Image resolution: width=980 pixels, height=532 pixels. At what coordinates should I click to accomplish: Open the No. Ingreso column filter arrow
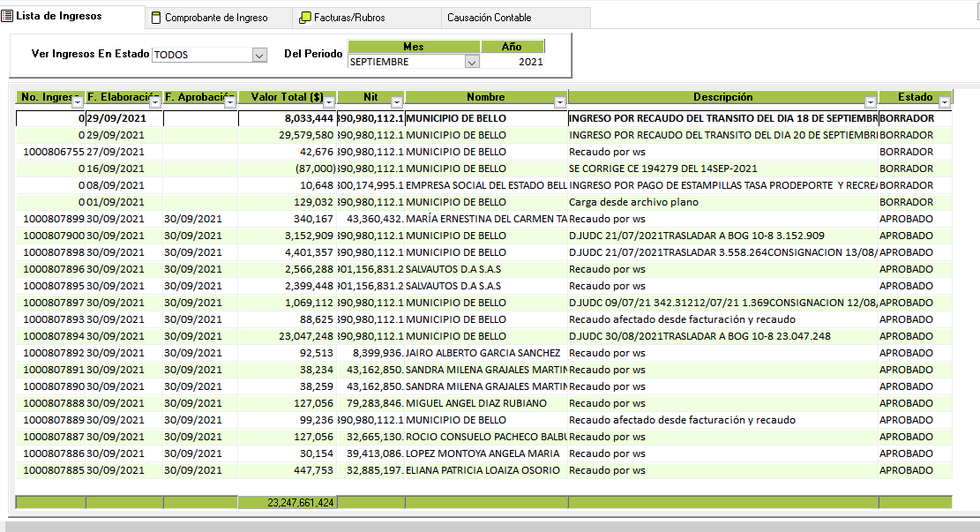click(x=78, y=101)
